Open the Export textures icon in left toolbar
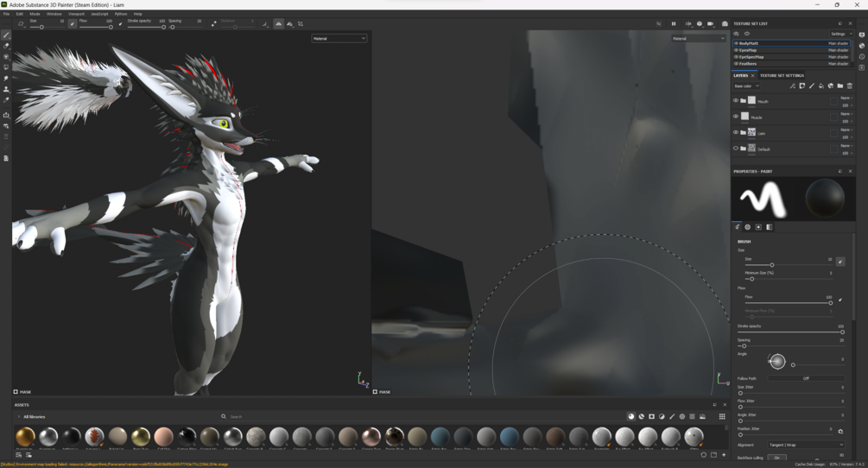 tap(6, 115)
